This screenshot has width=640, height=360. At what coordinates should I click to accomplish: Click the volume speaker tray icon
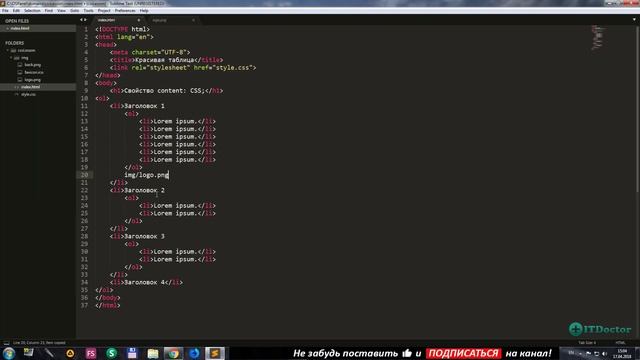pos(605,353)
